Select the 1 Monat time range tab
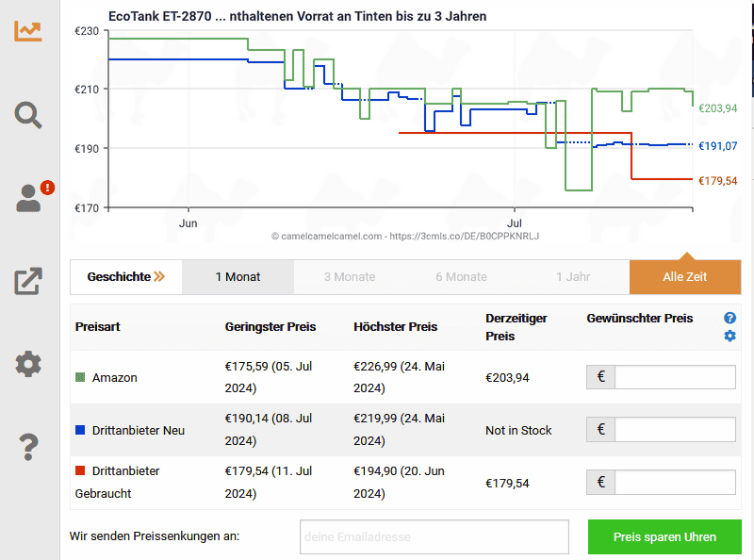This screenshot has width=754, height=560. click(238, 277)
